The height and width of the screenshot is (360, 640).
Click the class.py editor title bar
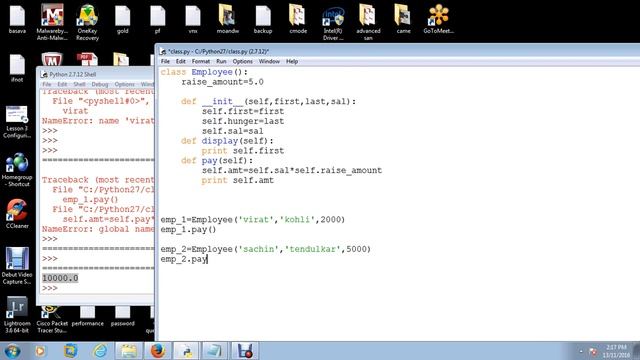pos(398,51)
